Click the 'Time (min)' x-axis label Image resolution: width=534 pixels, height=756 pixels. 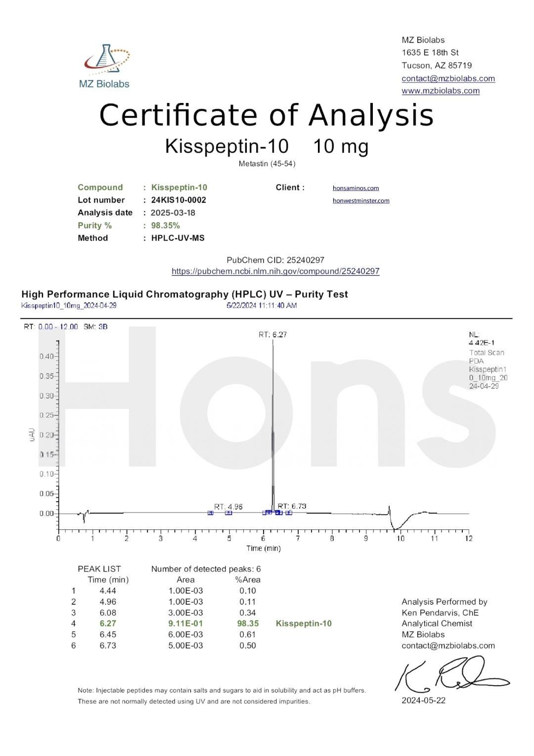coord(264,548)
